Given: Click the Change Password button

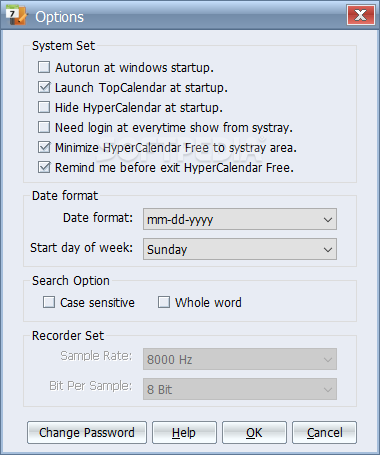Looking at the screenshot, I should [87, 433].
